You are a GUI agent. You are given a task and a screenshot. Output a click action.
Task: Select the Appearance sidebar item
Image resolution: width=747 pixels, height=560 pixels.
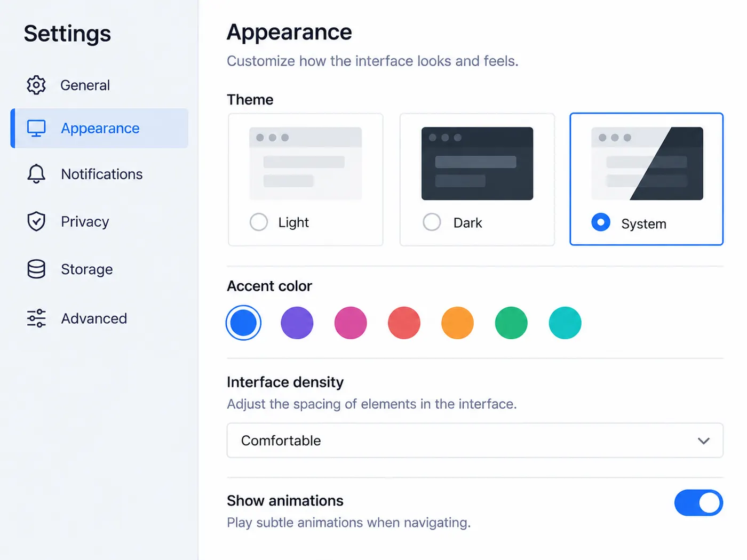tap(99, 128)
